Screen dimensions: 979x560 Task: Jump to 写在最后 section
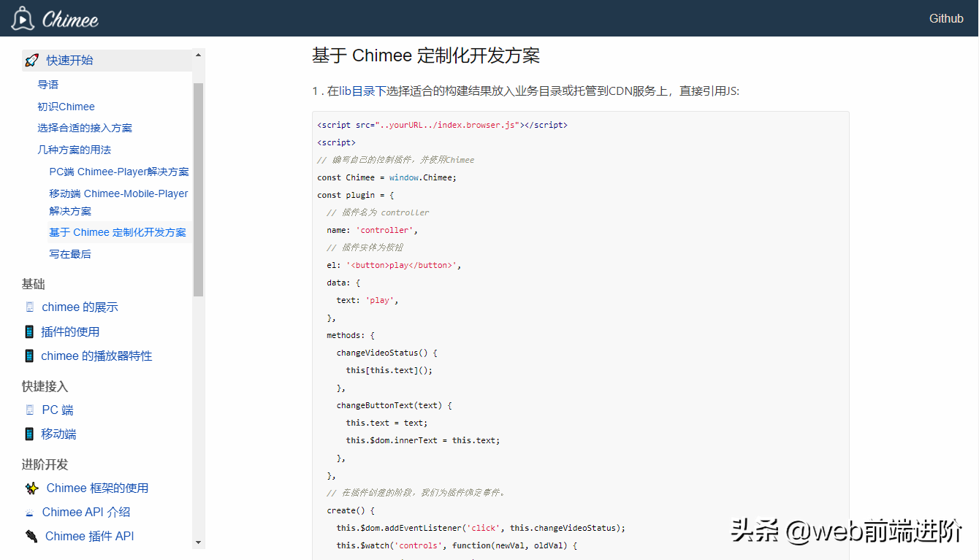tap(70, 254)
